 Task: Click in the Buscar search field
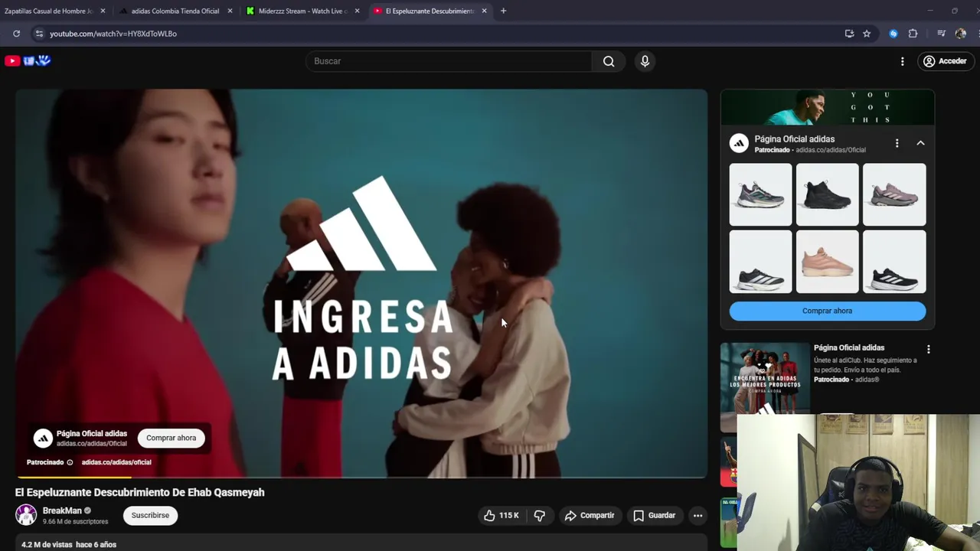[449, 61]
